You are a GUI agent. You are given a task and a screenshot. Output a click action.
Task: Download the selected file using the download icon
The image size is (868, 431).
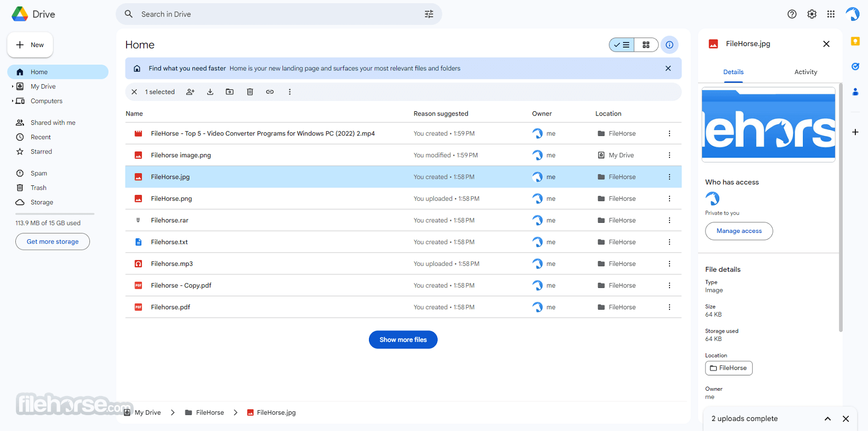tap(210, 92)
